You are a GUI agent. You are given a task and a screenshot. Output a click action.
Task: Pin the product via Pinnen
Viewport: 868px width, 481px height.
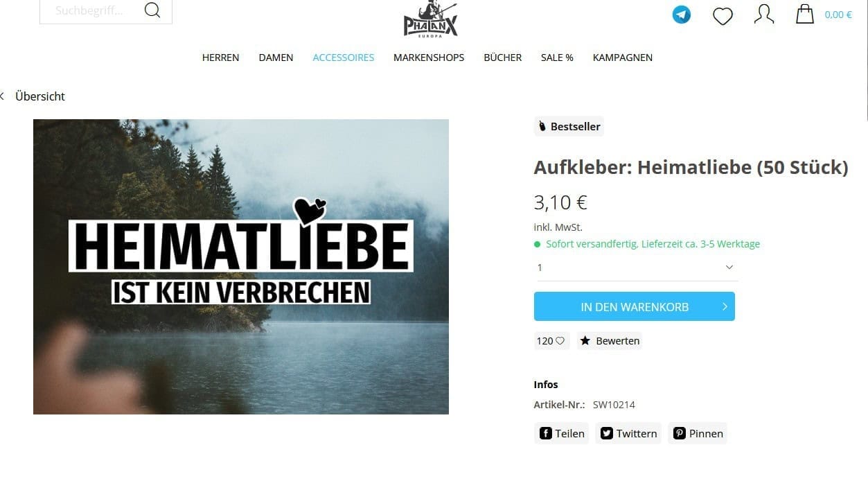coord(698,433)
